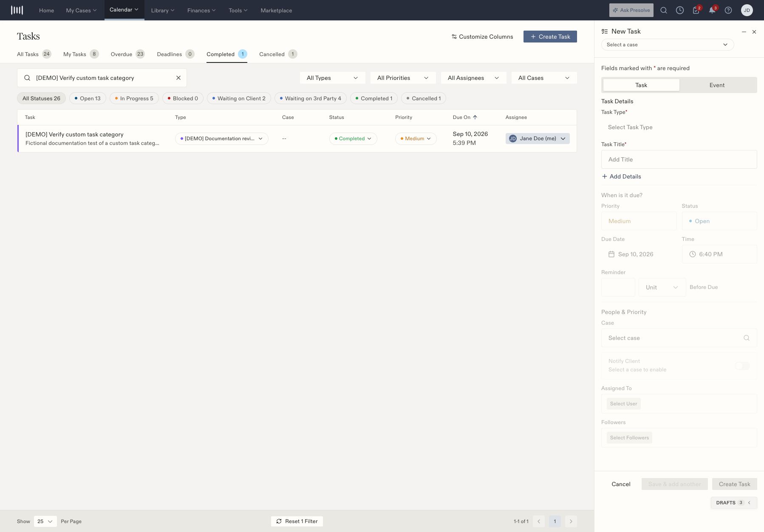Open All Assignees filter dropdown
This screenshot has height=532, width=764.
[x=474, y=78]
